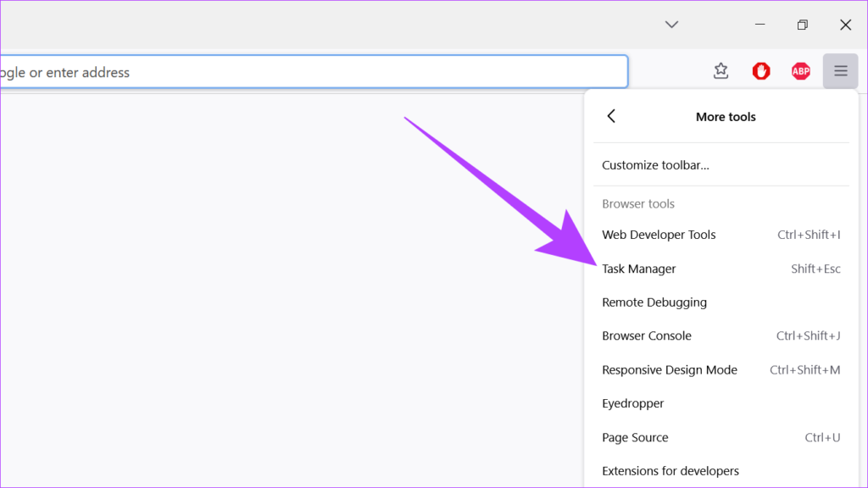Launch the Task Manager

coord(638,269)
